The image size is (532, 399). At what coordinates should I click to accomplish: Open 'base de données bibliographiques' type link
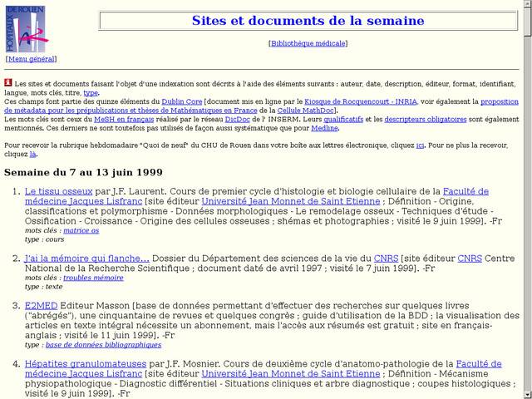click(103, 345)
